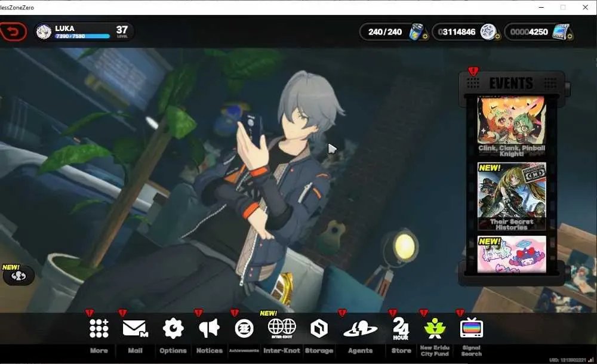Image resolution: width=597 pixels, height=364 pixels.
Task: Open the Mail envelope icon
Action: click(x=135, y=328)
